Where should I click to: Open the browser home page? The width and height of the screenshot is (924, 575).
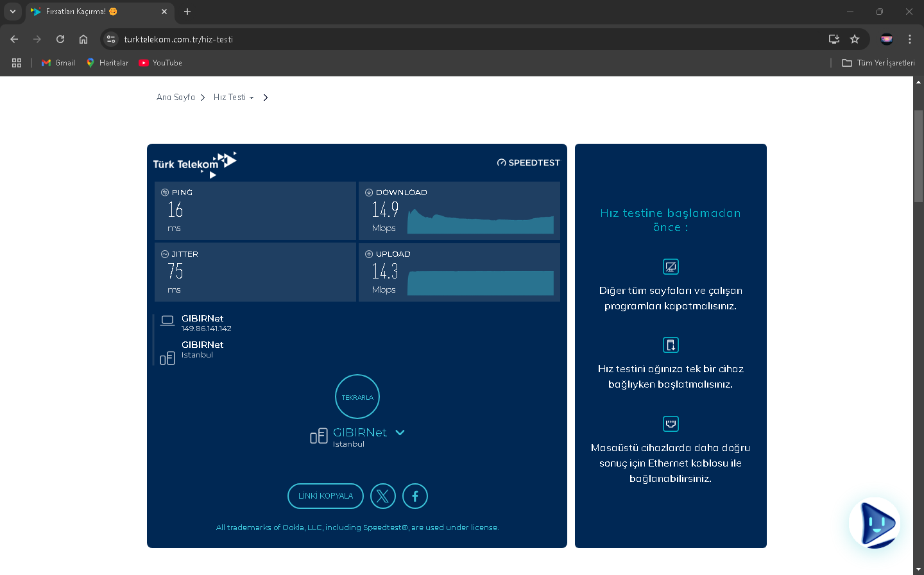pyautogui.click(x=83, y=39)
